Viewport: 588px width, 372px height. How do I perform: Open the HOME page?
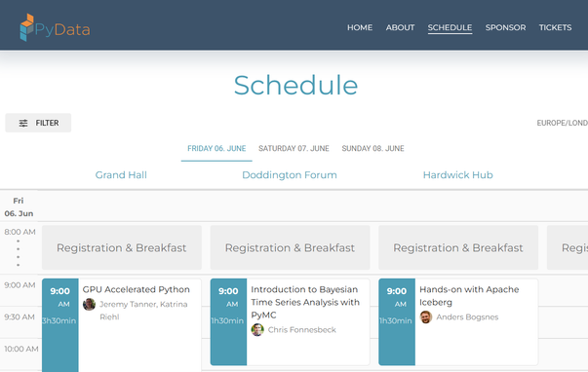point(360,27)
